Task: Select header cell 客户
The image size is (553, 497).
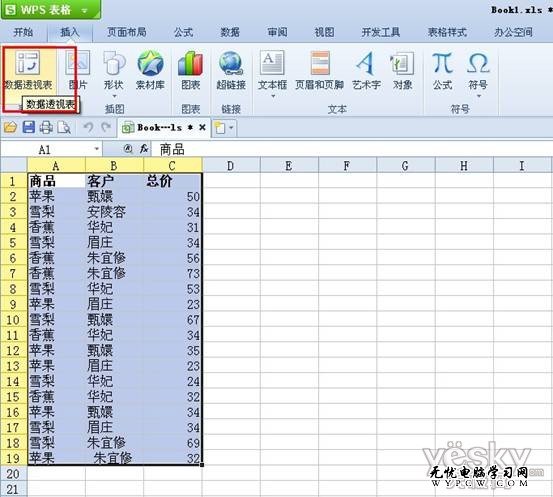Action: coord(114,181)
